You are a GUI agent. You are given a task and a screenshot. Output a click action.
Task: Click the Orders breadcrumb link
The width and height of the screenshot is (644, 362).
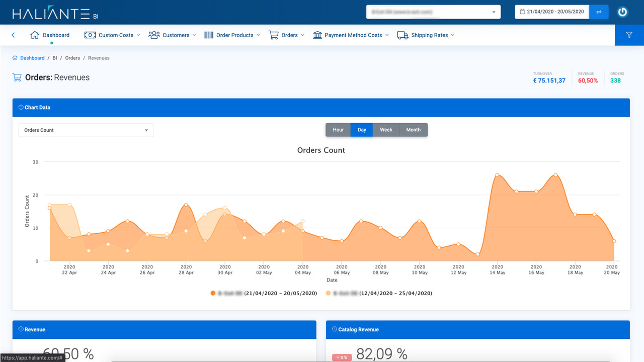72,58
